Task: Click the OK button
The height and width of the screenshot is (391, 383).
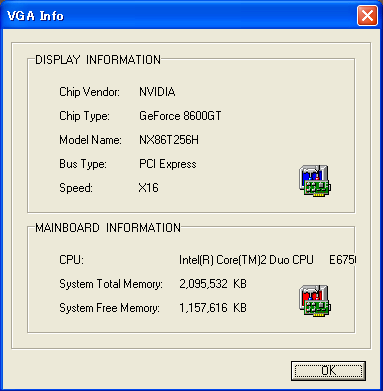Action: coord(328,371)
